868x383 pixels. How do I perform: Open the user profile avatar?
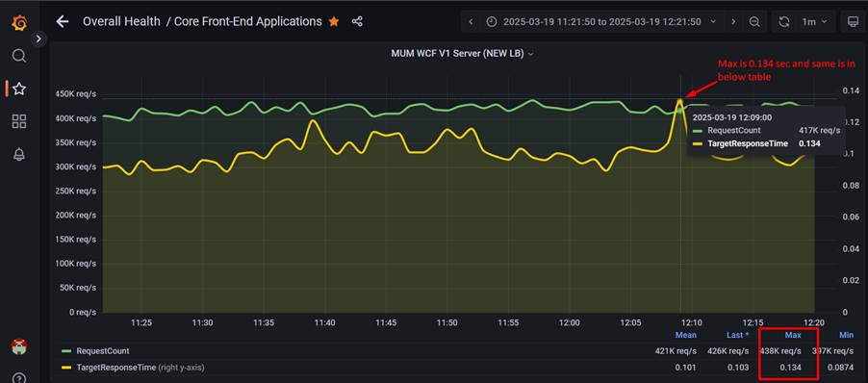19,347
